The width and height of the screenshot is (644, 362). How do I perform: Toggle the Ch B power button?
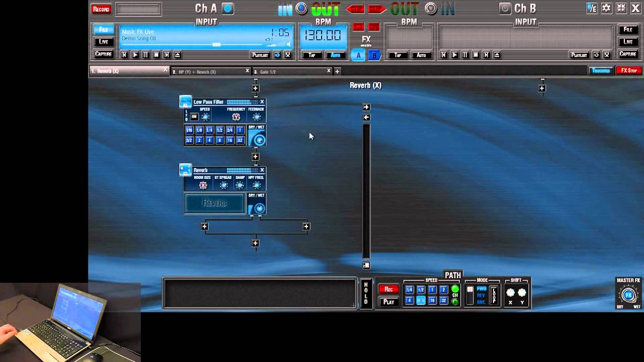505,9
